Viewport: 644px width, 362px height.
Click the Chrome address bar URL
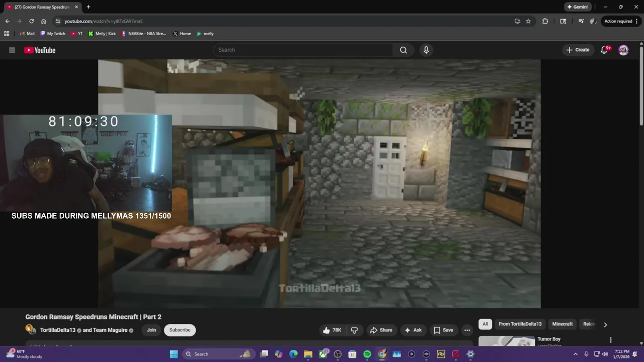[104, 21]
